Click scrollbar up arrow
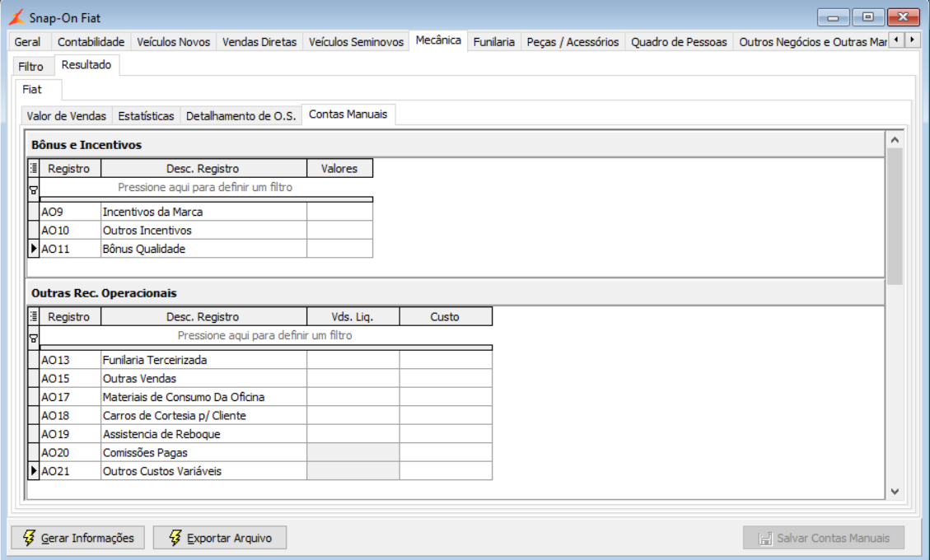 (x=895, y=140)
